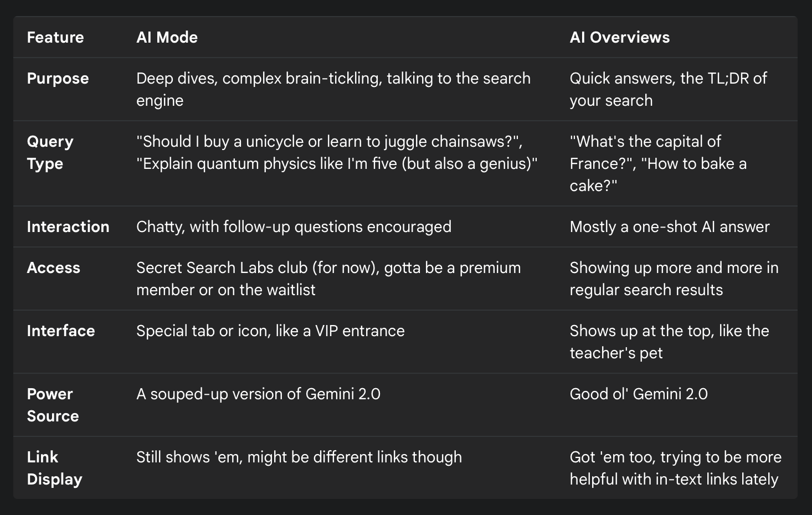Click the 'Secret Search Labs club' cell
The image size is (812, 515).
point(328,279)
